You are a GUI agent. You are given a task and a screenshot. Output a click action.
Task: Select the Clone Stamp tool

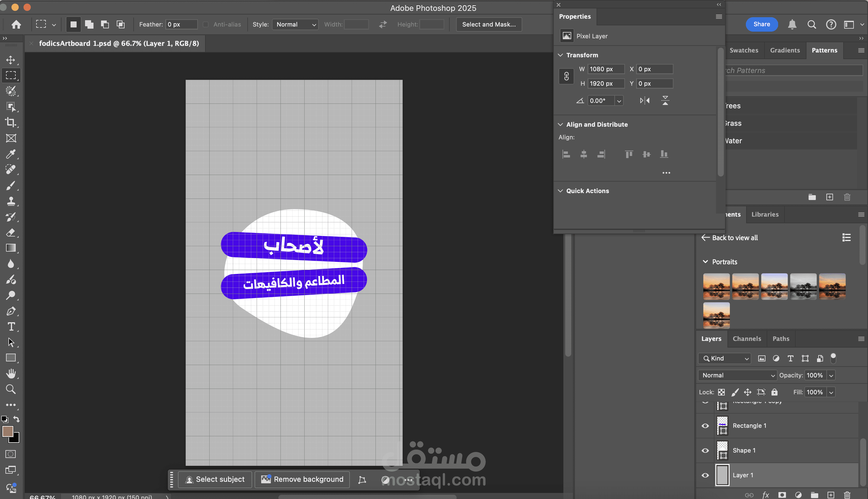coord(11,201)
